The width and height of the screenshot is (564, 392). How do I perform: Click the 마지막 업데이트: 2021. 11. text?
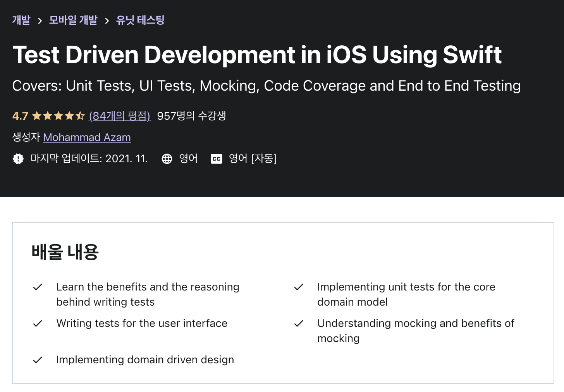[89, 158]
